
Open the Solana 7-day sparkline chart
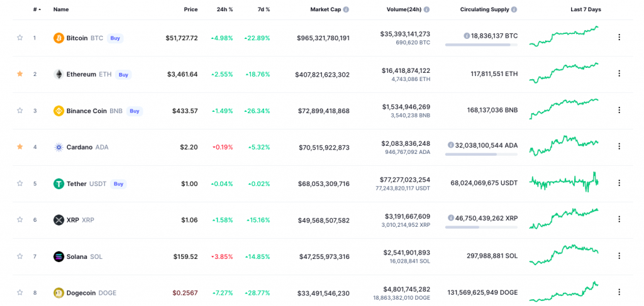pos(564,256)
